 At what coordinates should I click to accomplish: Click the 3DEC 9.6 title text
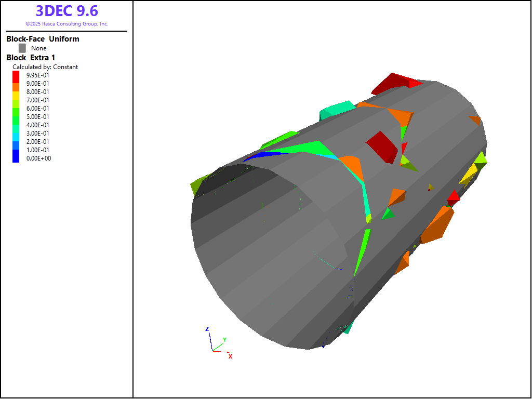(x=66, y=11)
